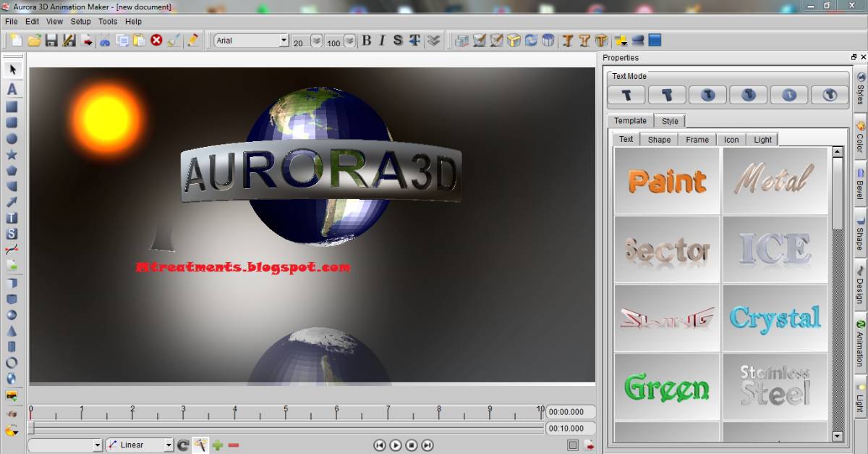Viewport: 868px width, 454px height.
Task: Select the first Text Mode button
Action: pos(627,95)
